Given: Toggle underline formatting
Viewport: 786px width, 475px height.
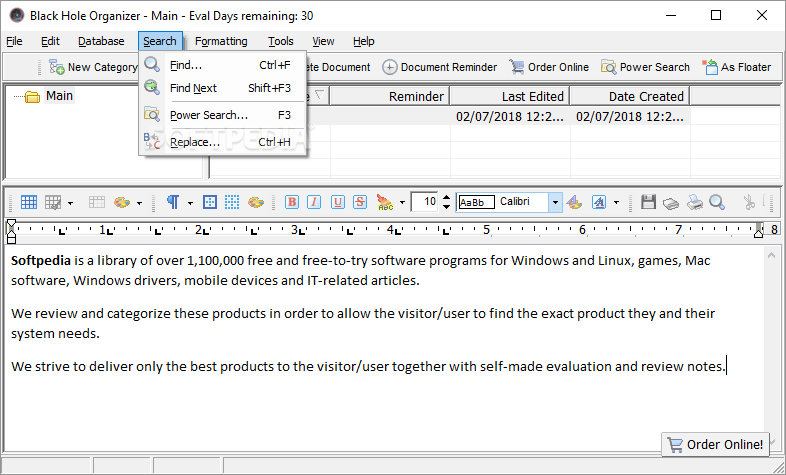Looking at the screenshot, I should [x=337, y=202].
